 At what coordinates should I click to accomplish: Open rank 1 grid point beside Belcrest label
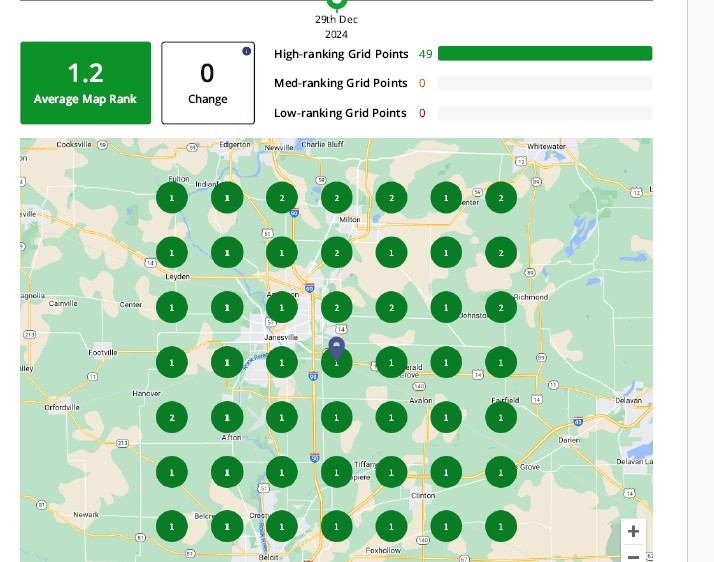[227, 527]
